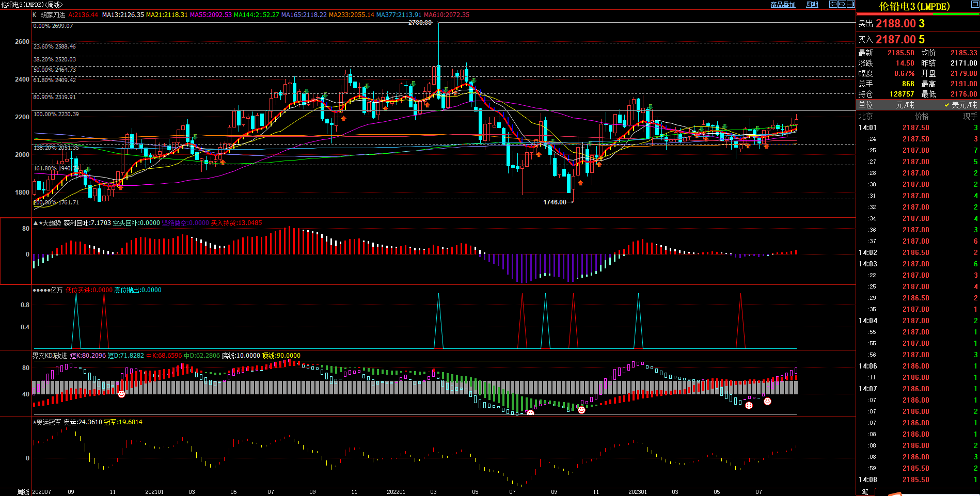The image size is (980, 496).
Task: Click the smiley marker near 202011
Action: [x=121, y=394]
